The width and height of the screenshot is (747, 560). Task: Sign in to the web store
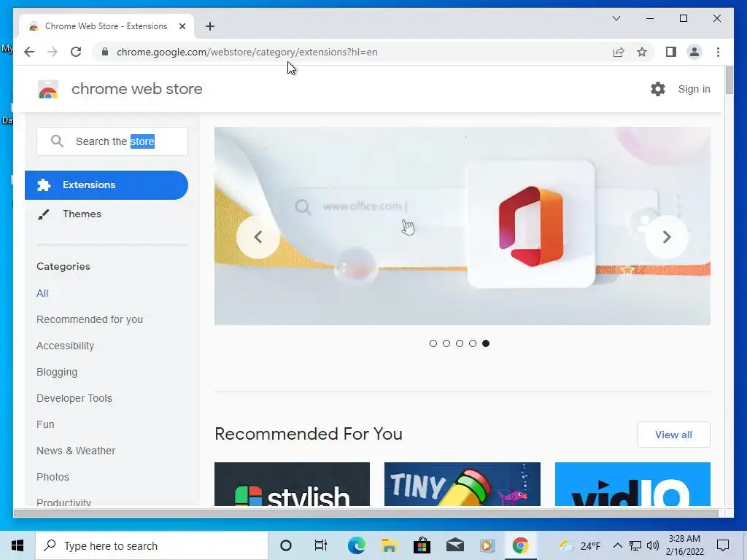pos(694,89)
